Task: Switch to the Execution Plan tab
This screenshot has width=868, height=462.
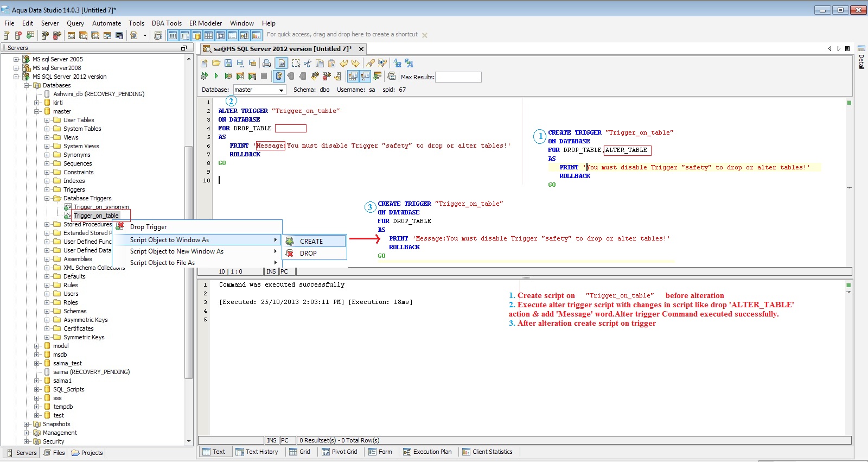Action: pos(432,452)
